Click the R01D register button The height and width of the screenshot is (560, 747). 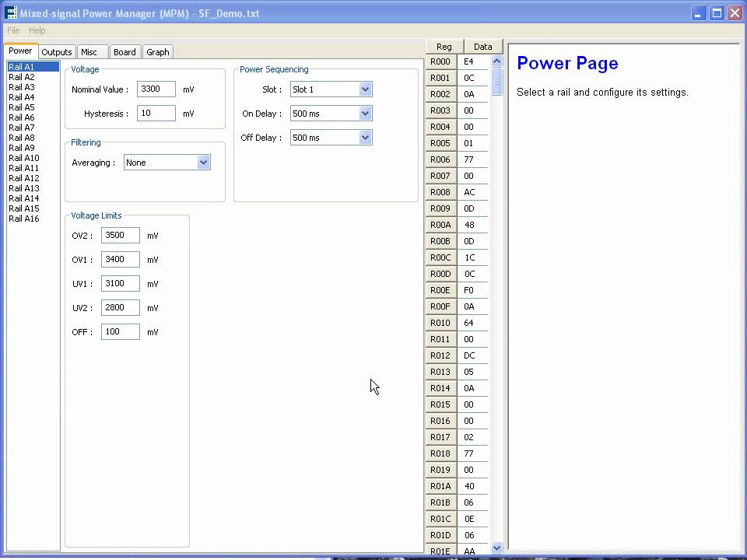tap(440, 535)
